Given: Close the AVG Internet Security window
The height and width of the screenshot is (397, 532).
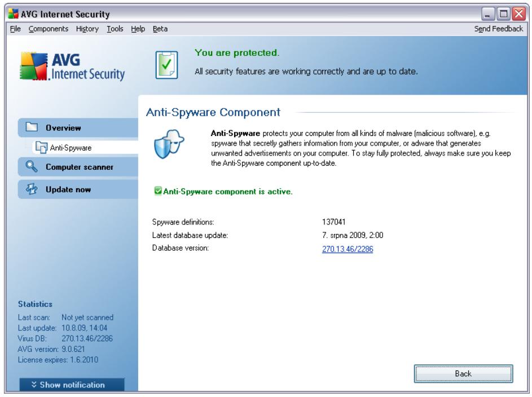Looking at the screenshot, I should click(x=519, y=14).
